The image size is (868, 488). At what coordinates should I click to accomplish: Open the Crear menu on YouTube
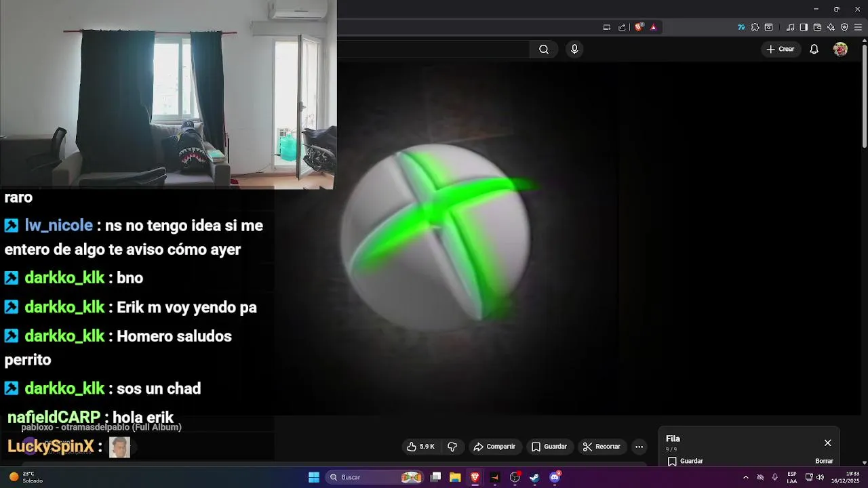pyautogui.click(x=780, y=49)
